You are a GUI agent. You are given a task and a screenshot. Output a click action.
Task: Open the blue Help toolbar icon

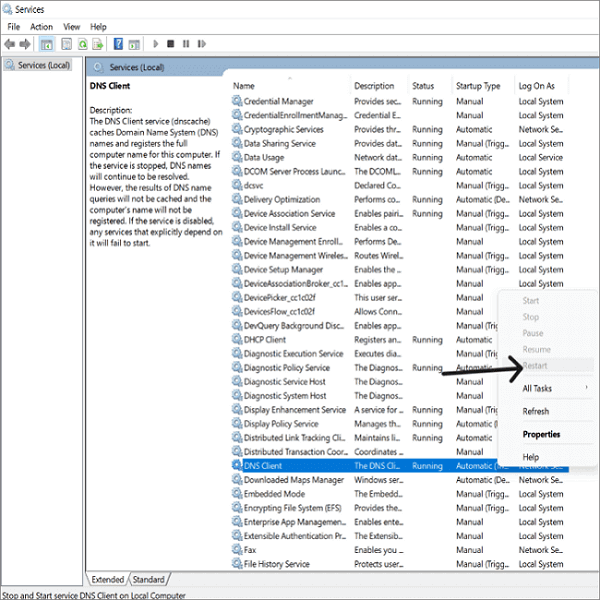pos(119,44)
